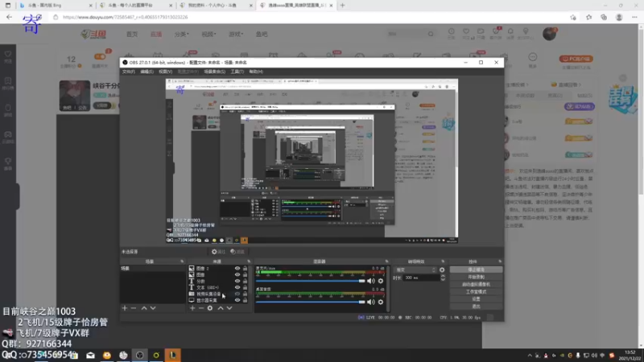
Task: Move the scene up with the arrow
Action: (144, 308)
